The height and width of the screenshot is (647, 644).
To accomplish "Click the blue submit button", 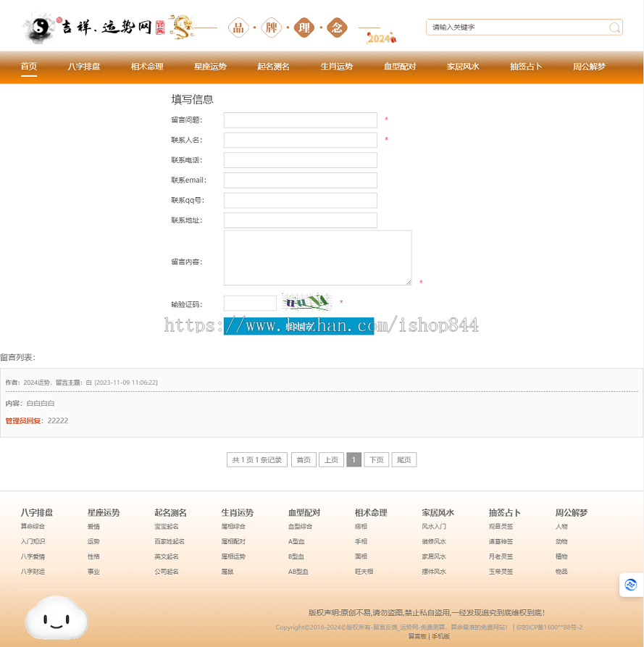I will [298, 326].
